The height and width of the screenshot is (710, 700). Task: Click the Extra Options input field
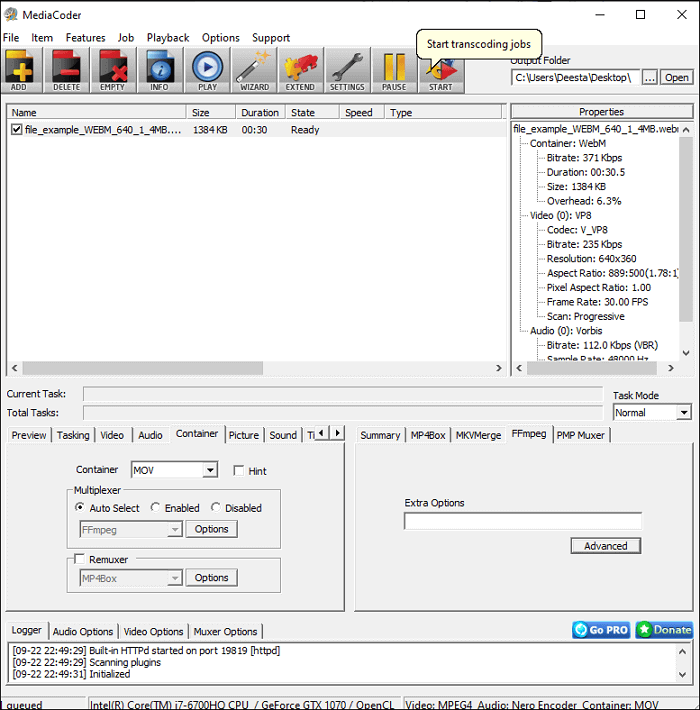tap(522, 521)
